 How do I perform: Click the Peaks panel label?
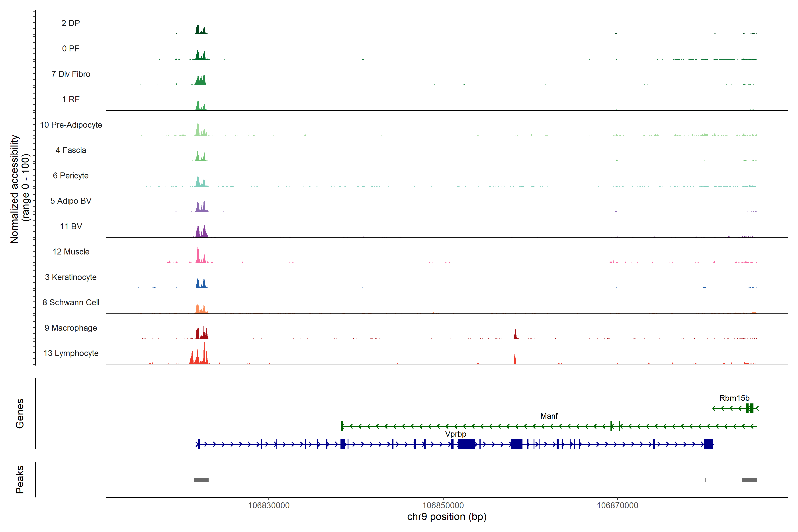click(20, 479)
